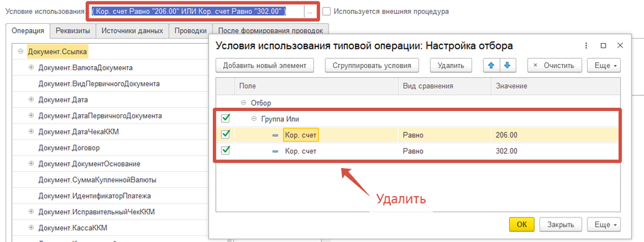This screenshot has width=644, height=242.
Task: Click the Закрыть button
Action: coord(560,224)
